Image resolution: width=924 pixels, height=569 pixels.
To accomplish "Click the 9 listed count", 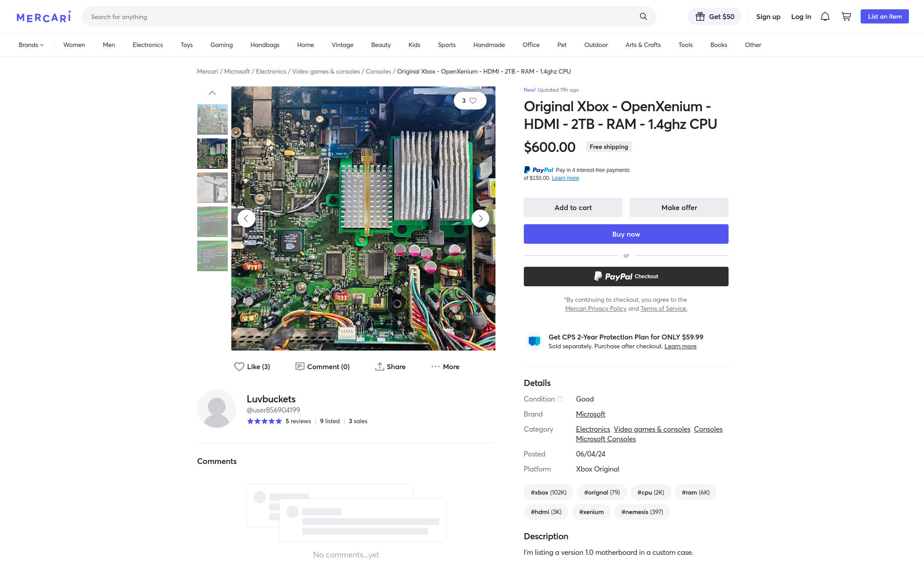I will [x=330, y=421].
